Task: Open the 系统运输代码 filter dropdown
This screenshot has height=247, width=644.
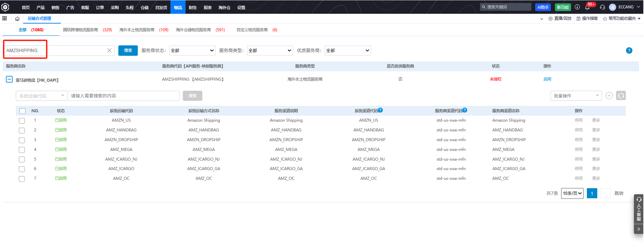Action: 42,96
